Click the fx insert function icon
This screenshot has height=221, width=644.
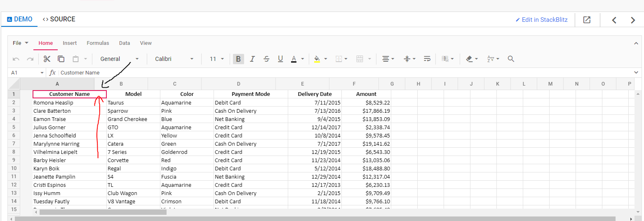click(52, 73)
